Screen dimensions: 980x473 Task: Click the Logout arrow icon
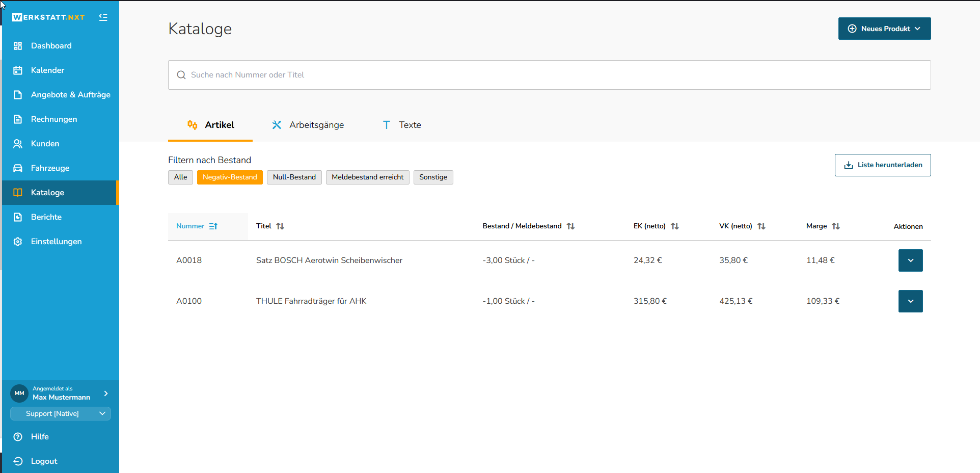(18, 461)
